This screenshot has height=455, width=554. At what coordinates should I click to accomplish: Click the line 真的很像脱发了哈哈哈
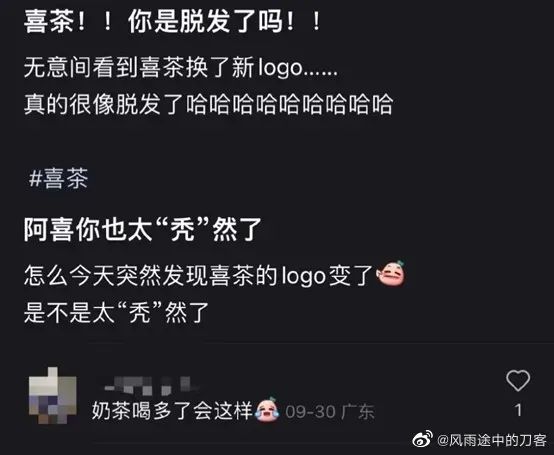tap(208, 104)
